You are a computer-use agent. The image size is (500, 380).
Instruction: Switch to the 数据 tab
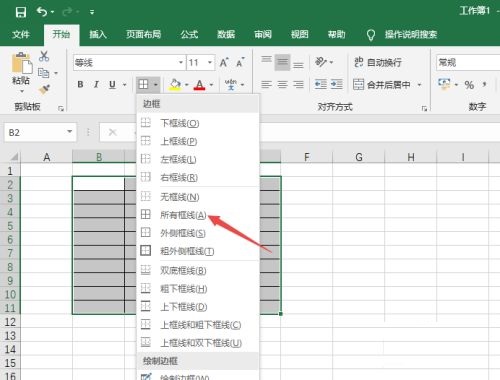pyautogui.click(x=226, y=34)
